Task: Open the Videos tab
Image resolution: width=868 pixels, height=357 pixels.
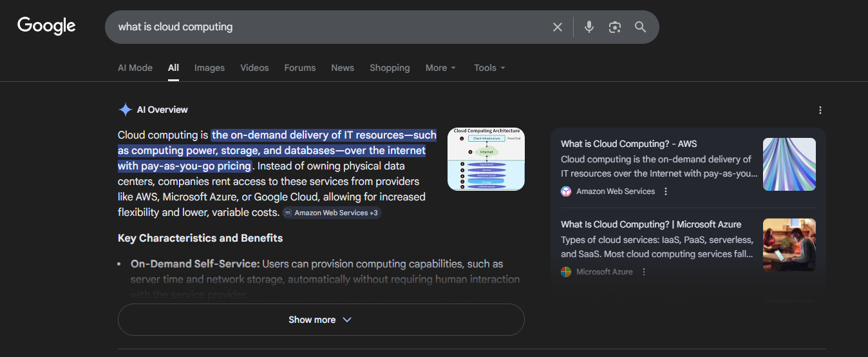Action: [254, 68]
